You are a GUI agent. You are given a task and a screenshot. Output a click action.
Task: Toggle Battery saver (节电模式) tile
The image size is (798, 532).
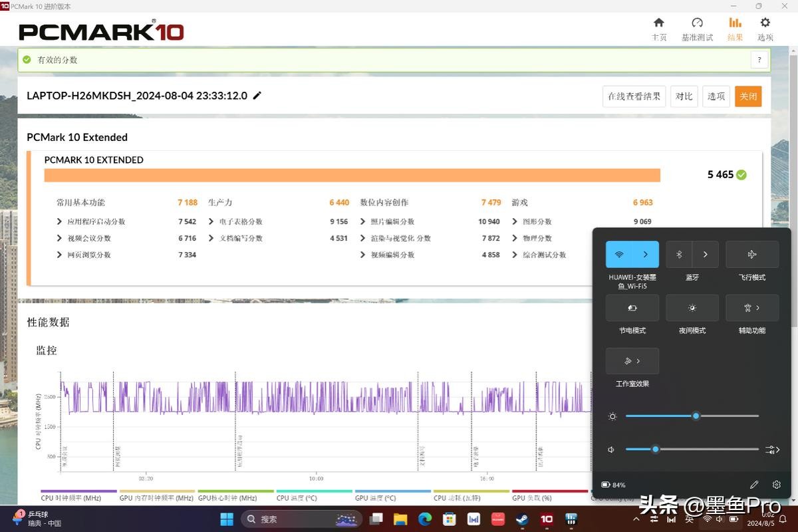coord(632,308)
